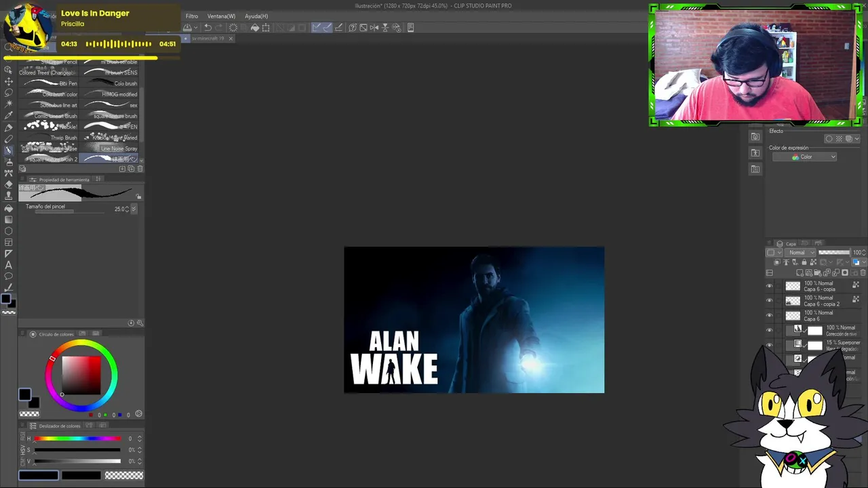Click the Clear loading-circle command icon
Viewport: 868px width, 488px height.
click(x=233, y=28)
